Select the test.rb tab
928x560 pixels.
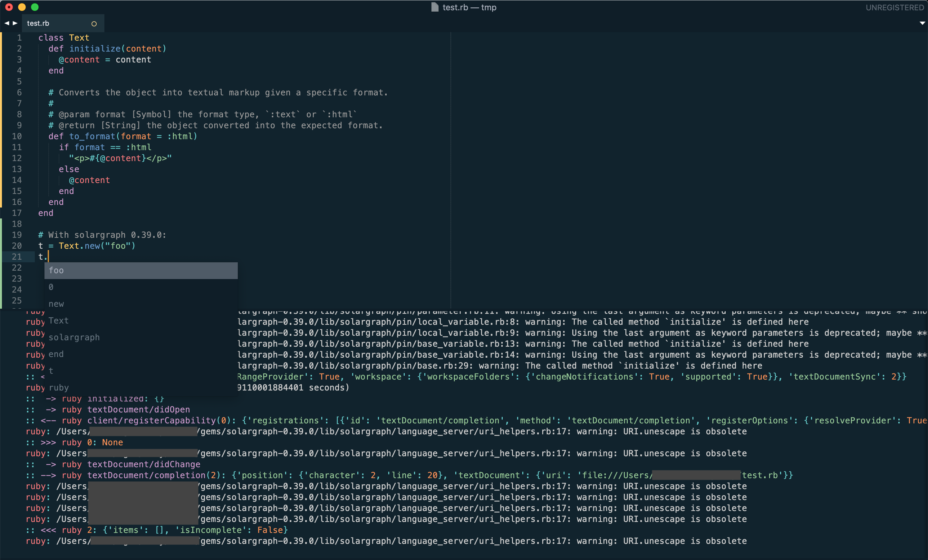point(38,23)
